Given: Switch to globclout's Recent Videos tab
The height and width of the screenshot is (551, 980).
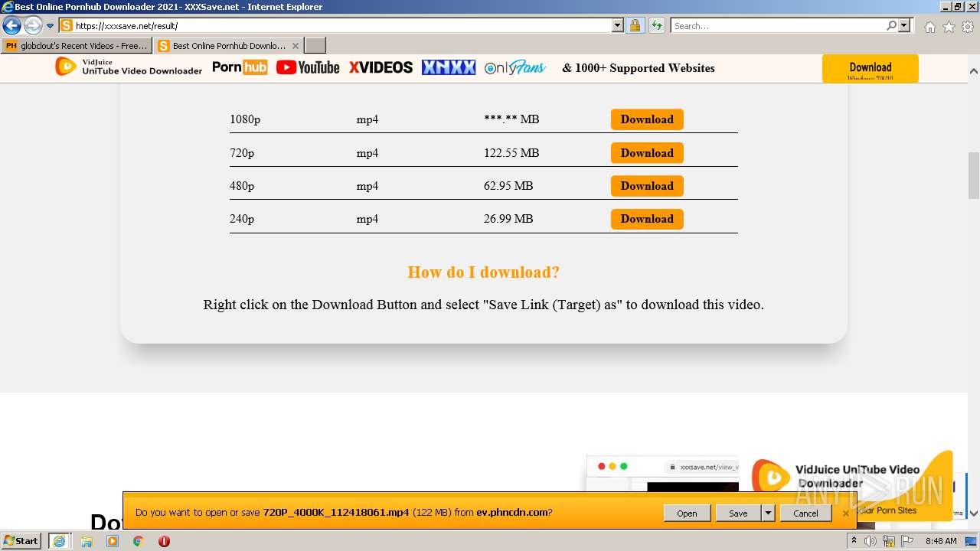Looking at the screenshot, I should pyautogui.click(x=77, y=46).
